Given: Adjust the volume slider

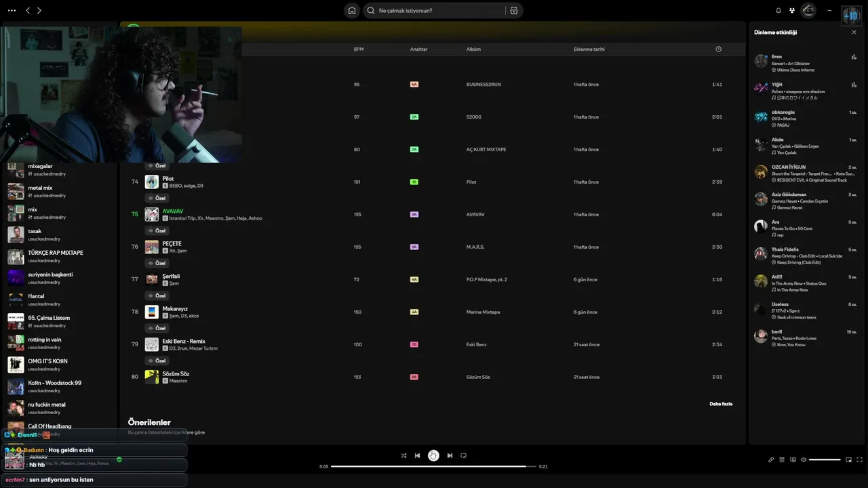Looking at the screenshot, I should pos(825,460).
